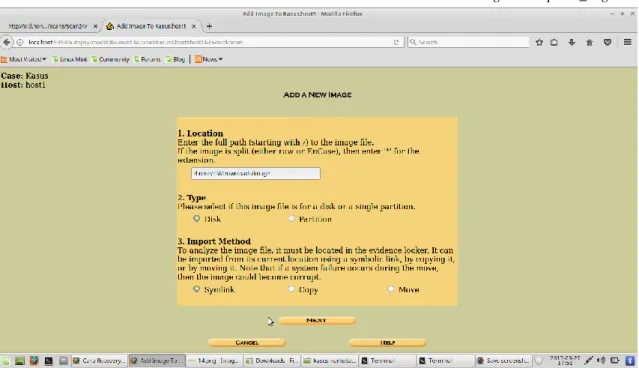Viewport: 639px width, 368px height.
Task: Show desktop icon in taskbar
Action: coord(20,361)
